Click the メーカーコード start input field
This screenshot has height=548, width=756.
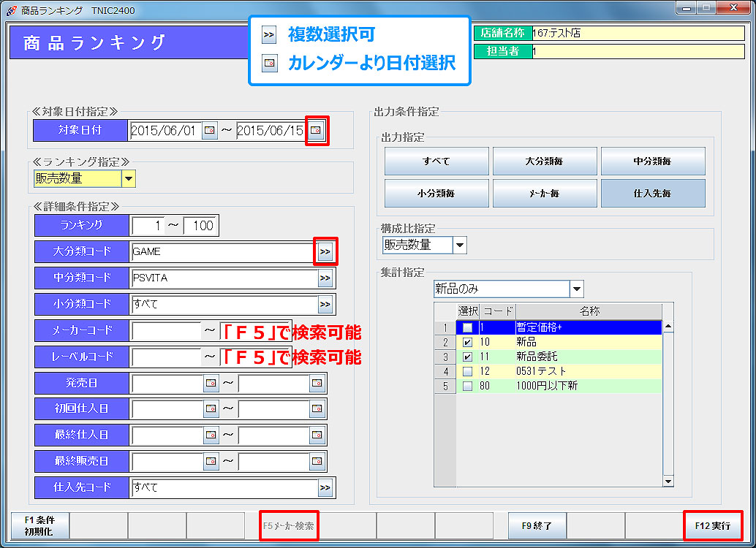[x=166, y=331]
